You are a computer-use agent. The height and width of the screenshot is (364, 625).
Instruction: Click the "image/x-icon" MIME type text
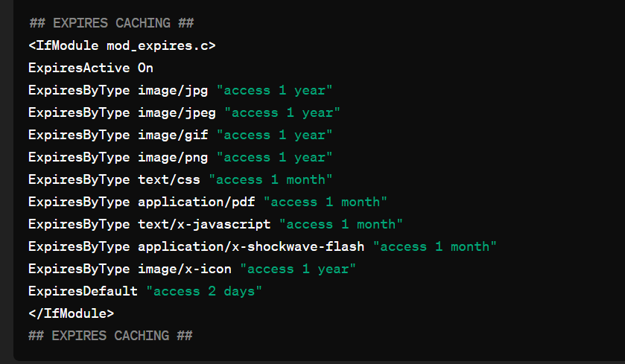[185, 269]
